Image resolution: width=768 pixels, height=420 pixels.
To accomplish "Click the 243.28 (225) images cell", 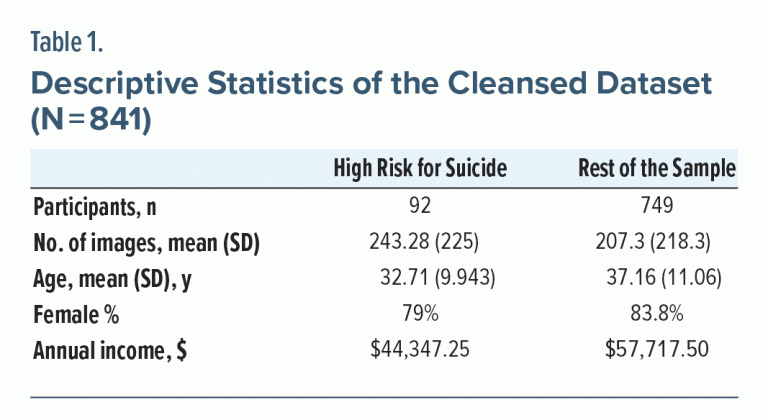I will [x=420, y=243].
